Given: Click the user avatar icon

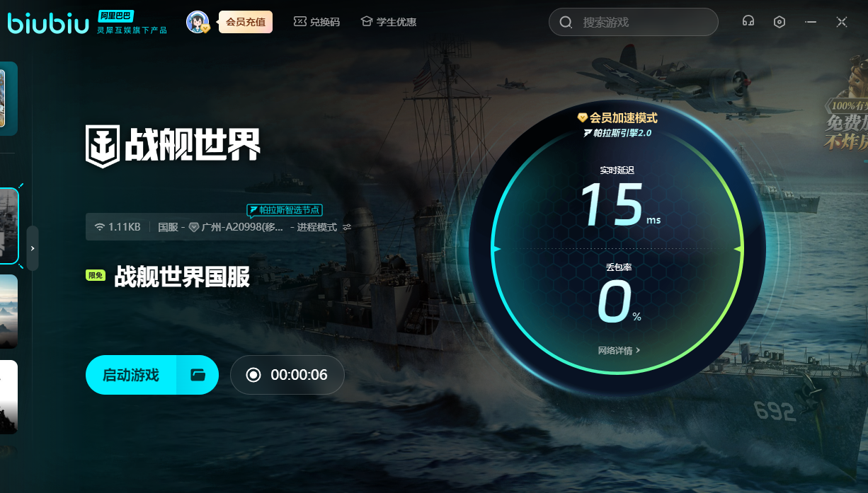Looking at the screenshot, I should click(x=198, y=22).
